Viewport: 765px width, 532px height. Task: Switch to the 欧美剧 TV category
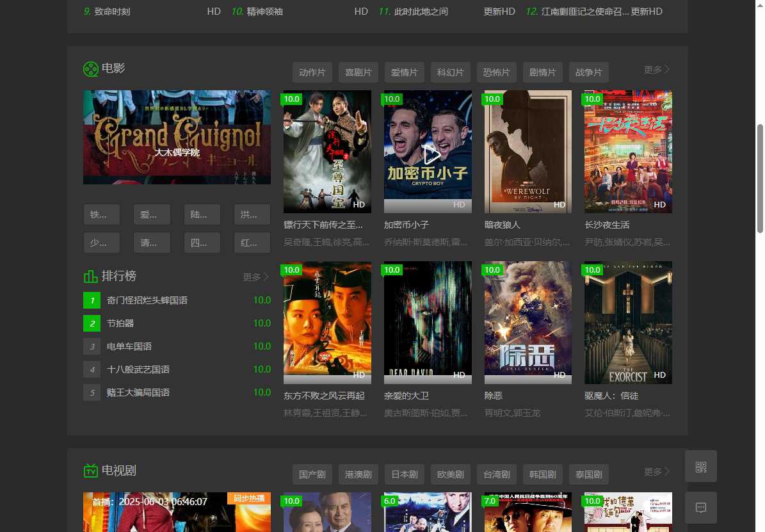[450, 474]
